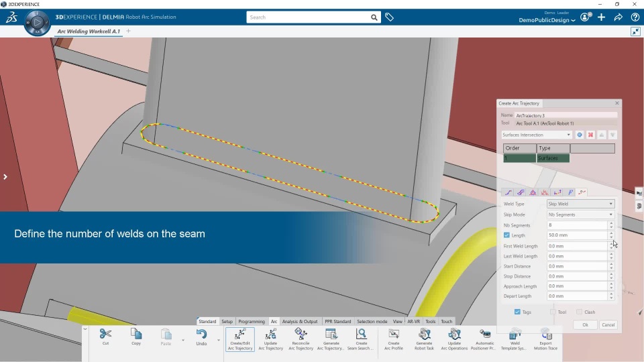644x362 pixels.
Task: Open Weld Template System tool
Action: tap(515, 339)
